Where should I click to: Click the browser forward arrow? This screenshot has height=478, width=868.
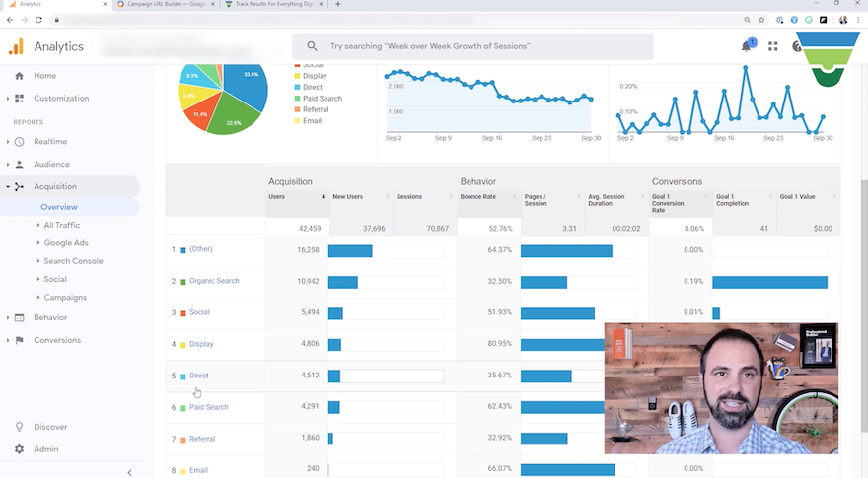tap(25, 20)
